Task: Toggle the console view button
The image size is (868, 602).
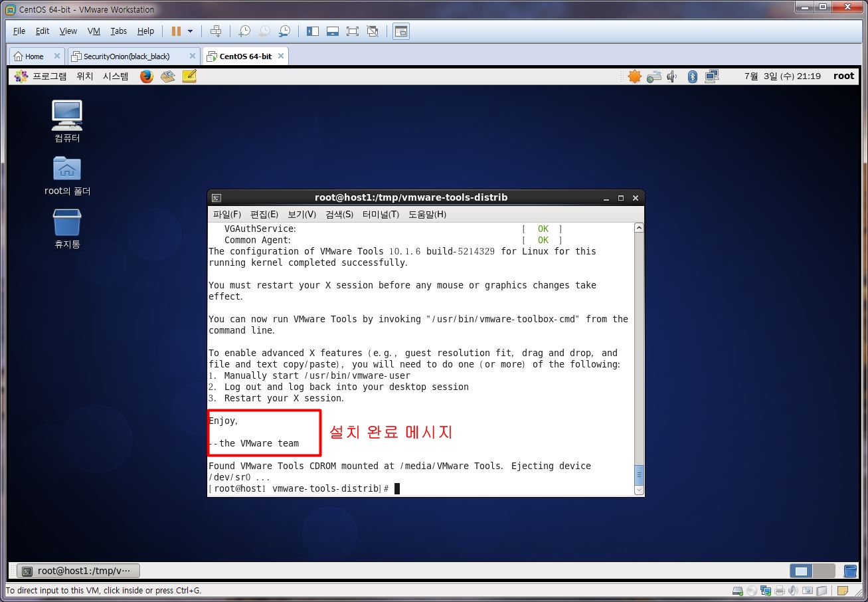Action: [x=401, y=31]
